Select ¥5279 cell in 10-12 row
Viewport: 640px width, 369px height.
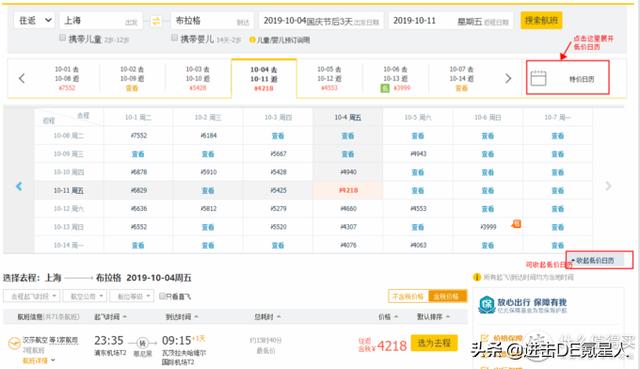click(x=278, y=209)
